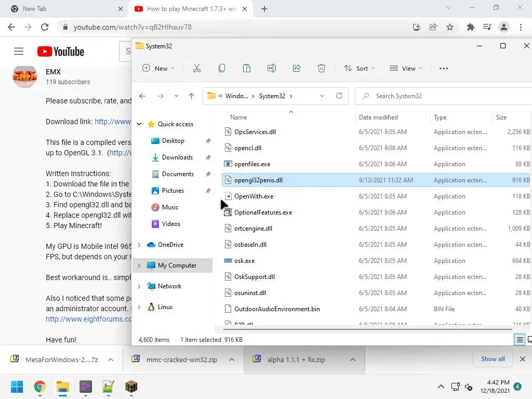Viewport: 532px width, 399px height.
Task: Show hidden system tray icons
Action: [441, 387]
